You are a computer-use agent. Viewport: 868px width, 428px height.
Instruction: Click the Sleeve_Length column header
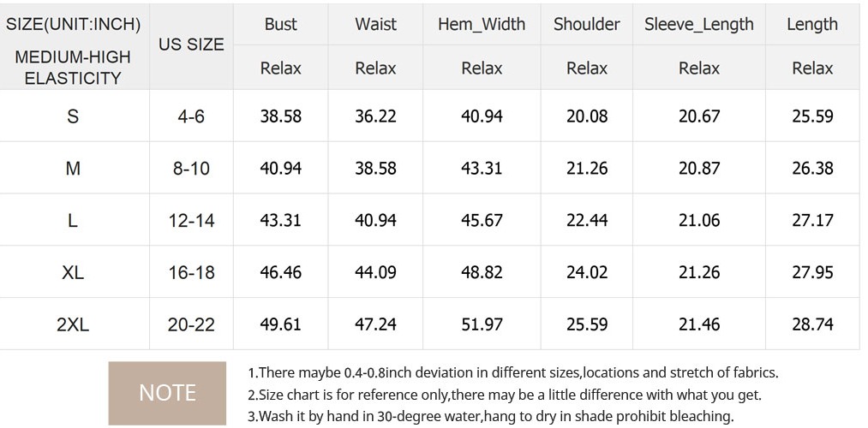pos(699,24)
